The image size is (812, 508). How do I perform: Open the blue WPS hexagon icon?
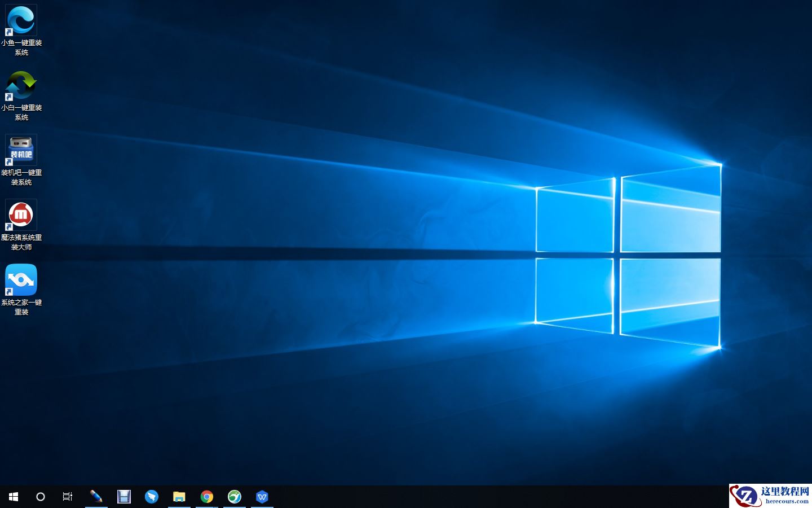coord(262,497)
